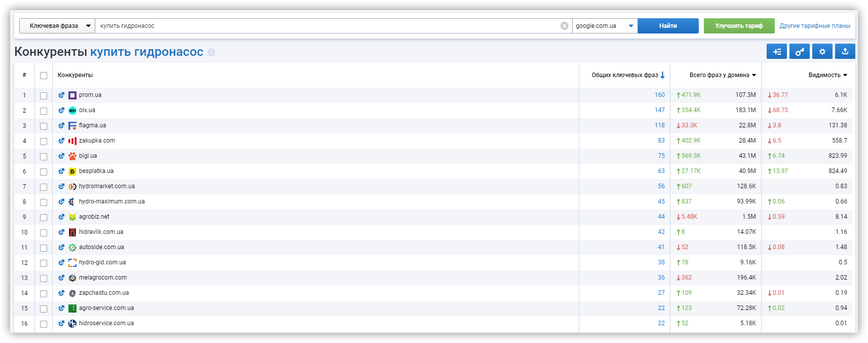Open agro-service.com.ua external link icon
The height and width of the screenshot is (343, 868).
(x=61, y=308)
